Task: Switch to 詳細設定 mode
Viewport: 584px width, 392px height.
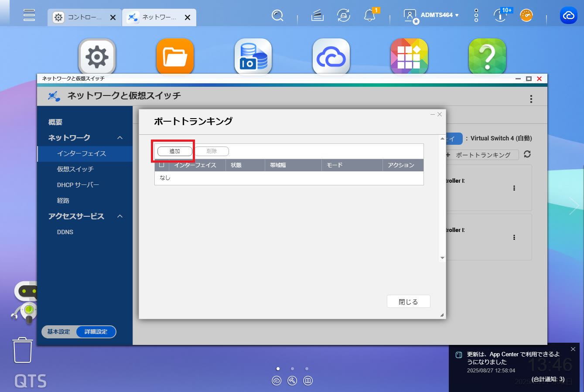Action: tap(96, 332)
